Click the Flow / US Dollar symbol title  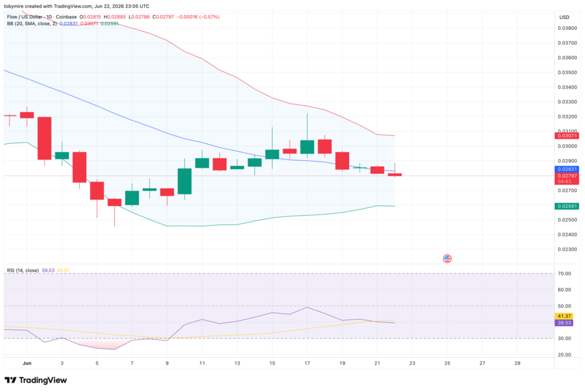coord(42,17)
